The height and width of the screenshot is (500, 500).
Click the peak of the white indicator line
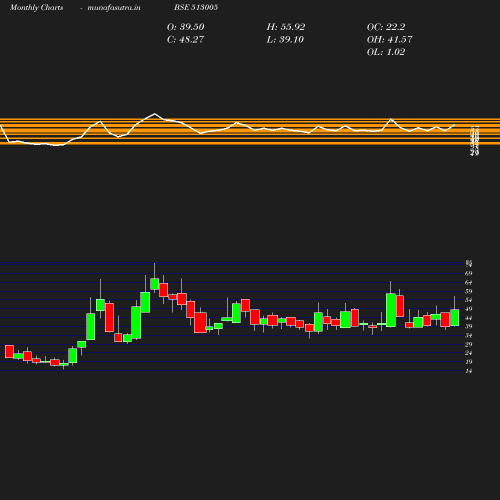[x=154, y=114]
